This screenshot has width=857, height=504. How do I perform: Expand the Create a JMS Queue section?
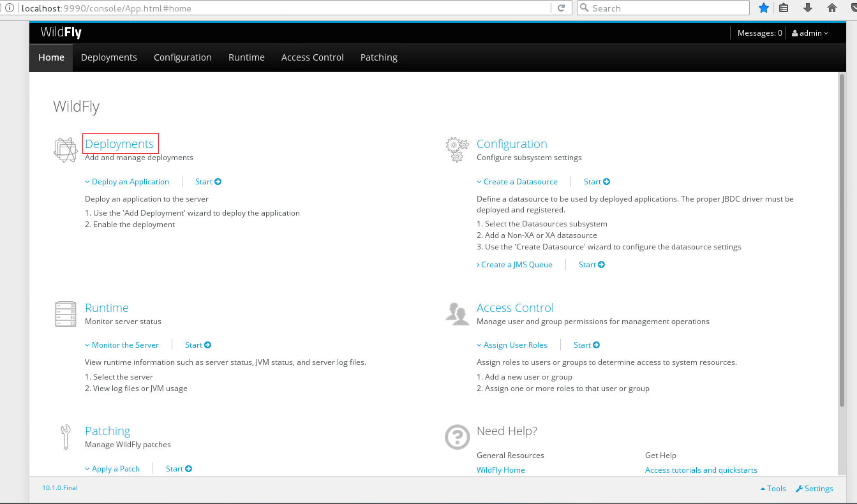[514, 265]
